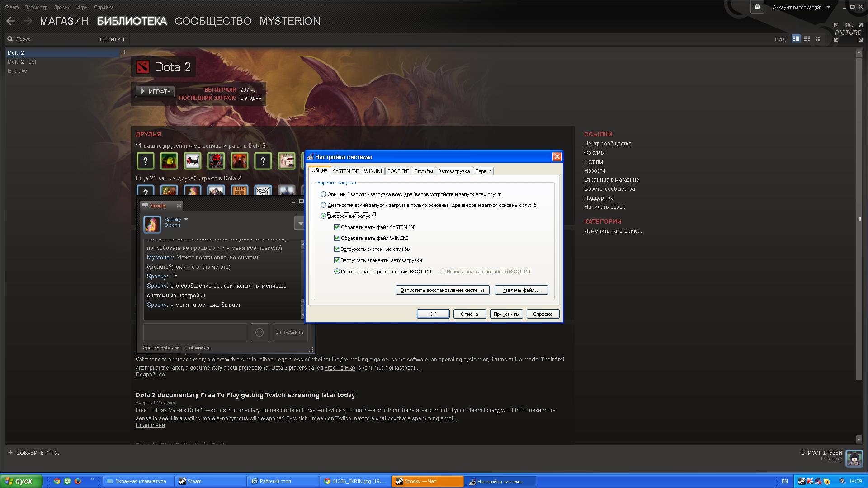Click the library search magnifier icon
The image size is (868, 488).
[x=10, y=39]
